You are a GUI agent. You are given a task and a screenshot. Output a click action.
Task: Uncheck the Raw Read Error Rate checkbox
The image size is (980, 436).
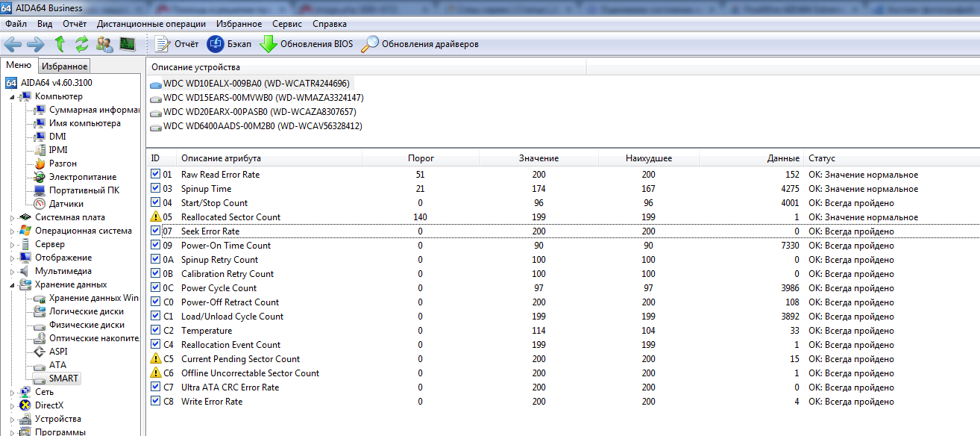coord(155,175)
